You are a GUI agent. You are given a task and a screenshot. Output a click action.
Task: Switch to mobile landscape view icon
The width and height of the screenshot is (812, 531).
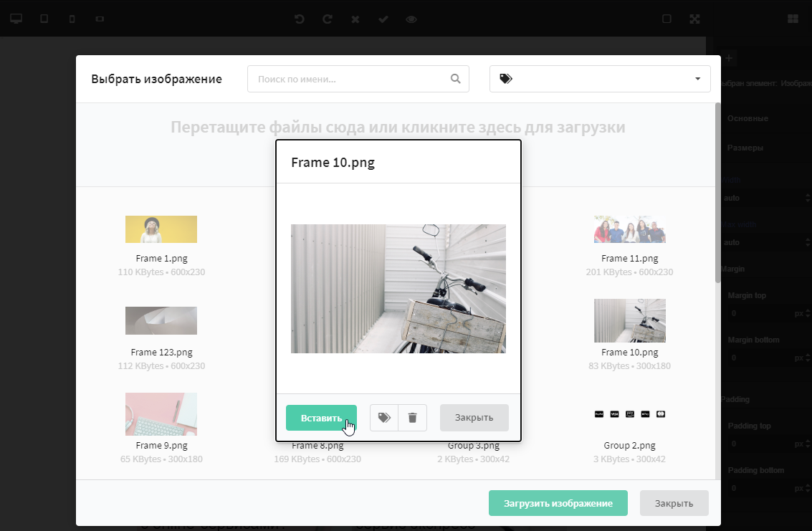(100, 19)
